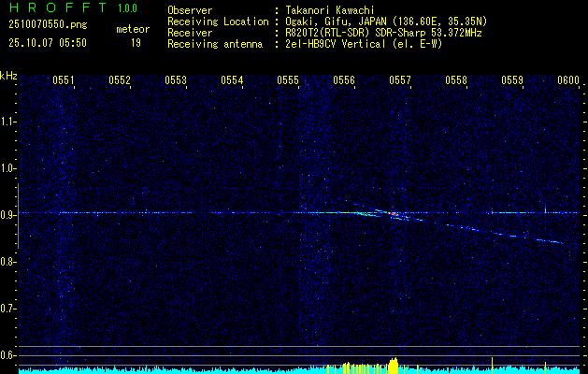588x374 pixels.
Task: Click the meteor label
Action: pyautogui.click(x=133, y=29)
